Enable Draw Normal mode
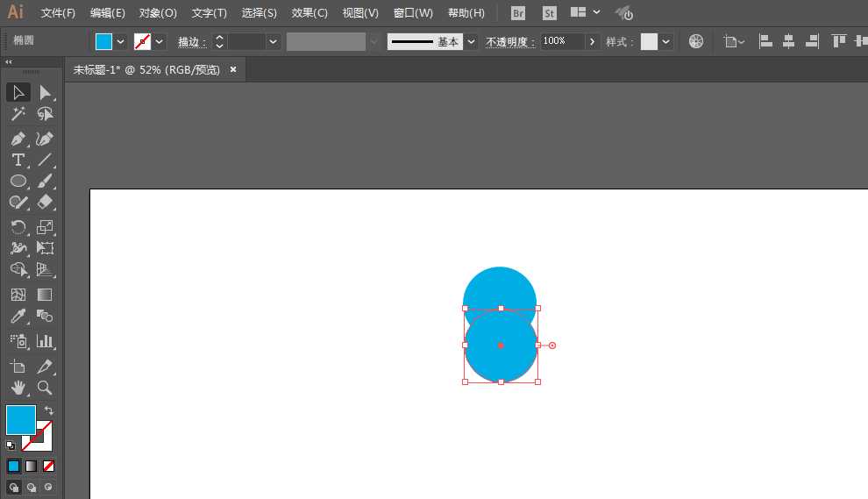 pyautogui.click(x=14, y=488)
